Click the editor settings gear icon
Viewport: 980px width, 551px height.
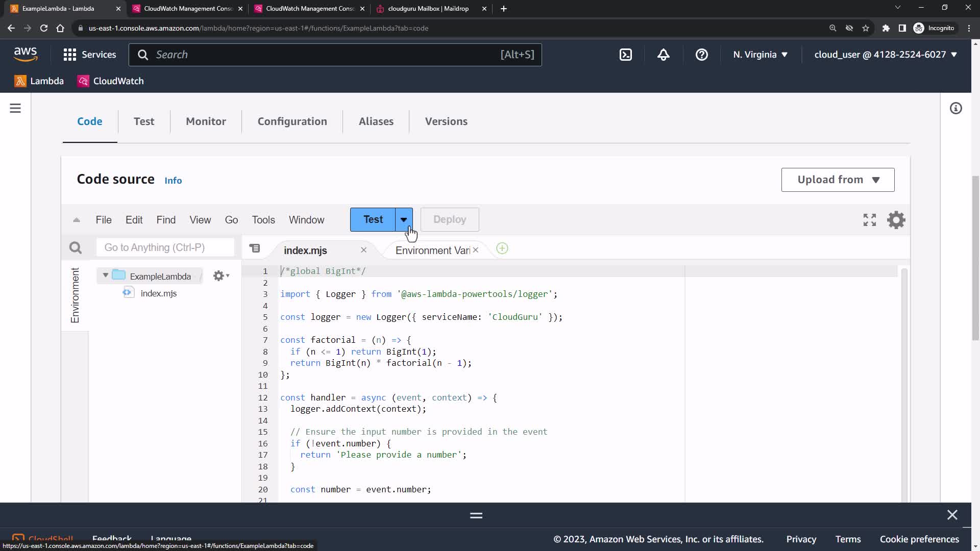(896, 220)
